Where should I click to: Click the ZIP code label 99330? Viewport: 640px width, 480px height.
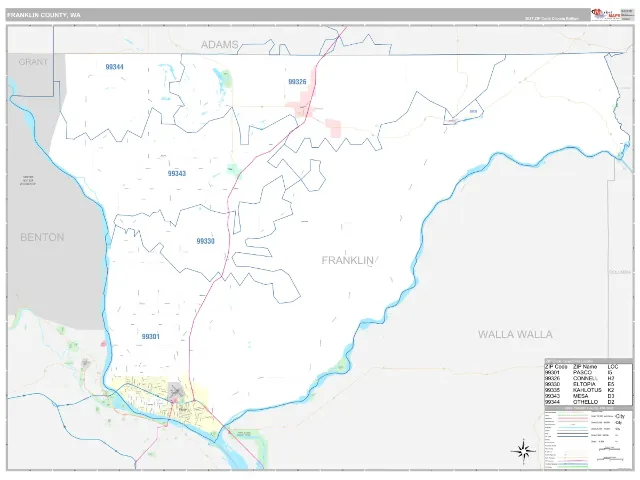point(205,241)
